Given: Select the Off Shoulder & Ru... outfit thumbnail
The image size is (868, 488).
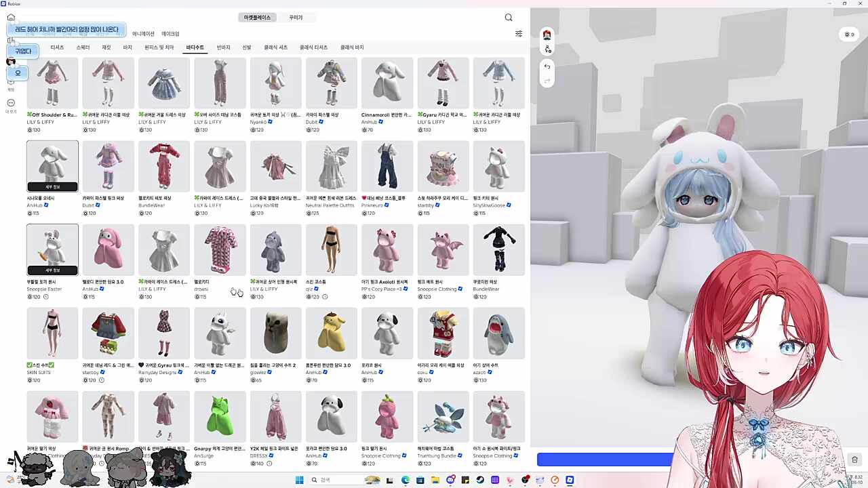Looking at the screenshot, I should [x=52, y=83].
